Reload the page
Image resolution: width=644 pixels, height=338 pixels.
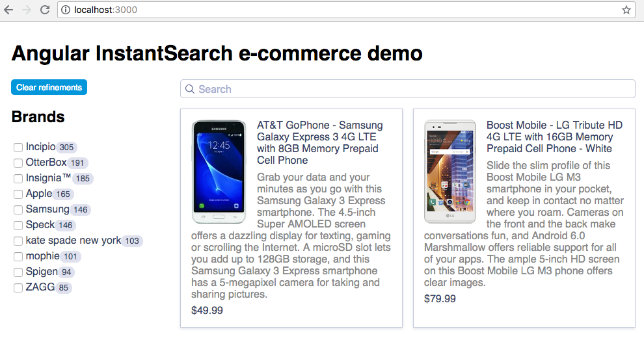click(45, 10)
